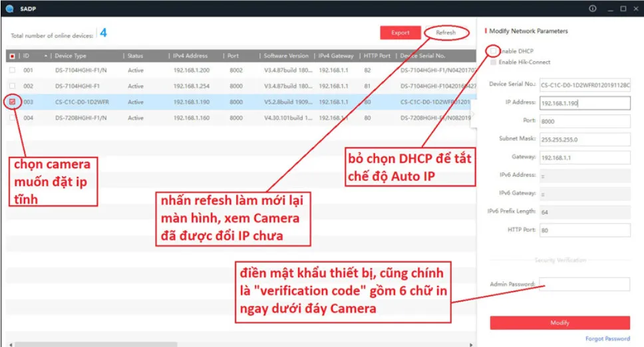Click scrollbar left arrow below table
The image size is (644, 347).
pos(10,344)
